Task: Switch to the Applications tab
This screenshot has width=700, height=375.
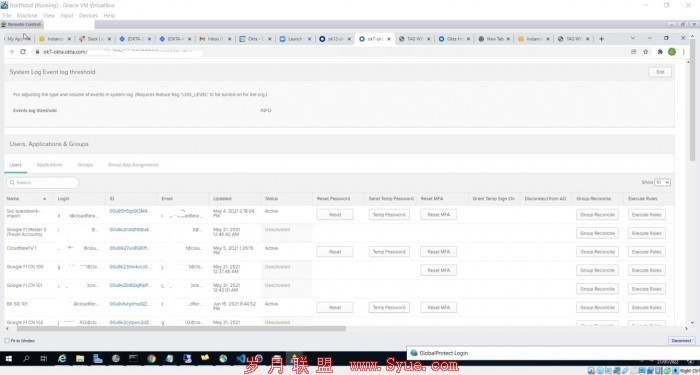Action: click(50, 165)
